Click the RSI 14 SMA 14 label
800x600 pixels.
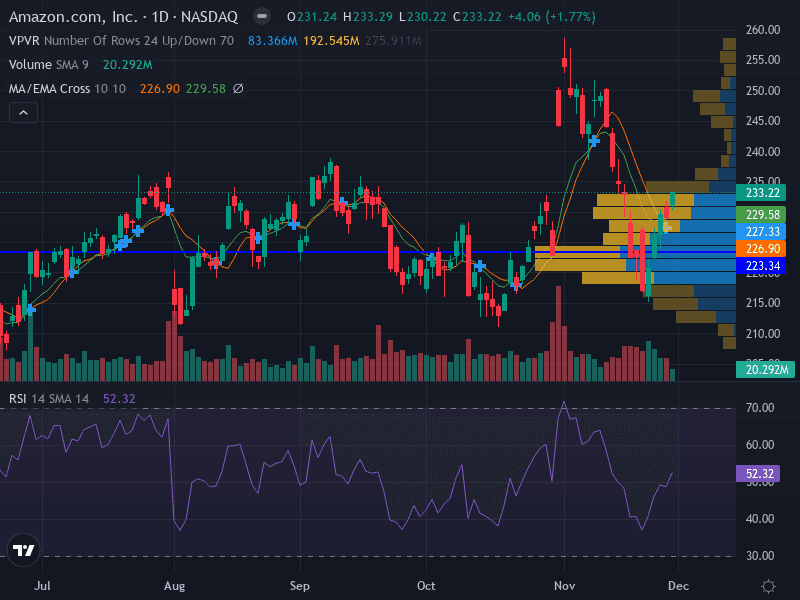pos(48,398)
